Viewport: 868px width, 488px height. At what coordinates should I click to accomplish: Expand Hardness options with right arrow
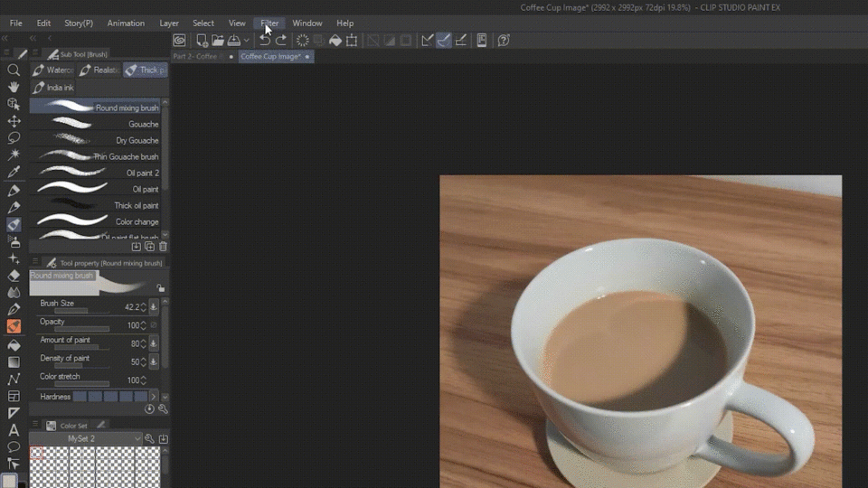tap(153, 397)
